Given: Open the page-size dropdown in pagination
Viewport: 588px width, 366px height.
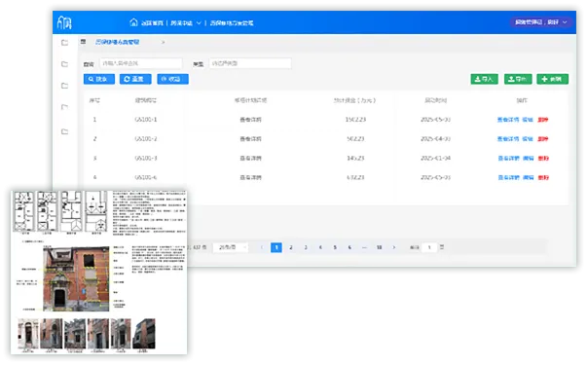Looking at the screenshot, I should [x=231, y=247].
